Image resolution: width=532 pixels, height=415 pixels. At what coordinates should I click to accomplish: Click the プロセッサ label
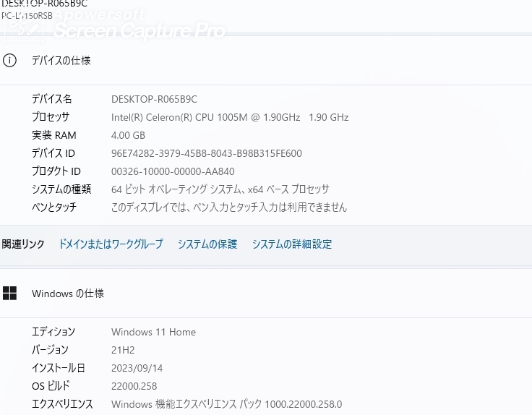click(x=51, y=117)
